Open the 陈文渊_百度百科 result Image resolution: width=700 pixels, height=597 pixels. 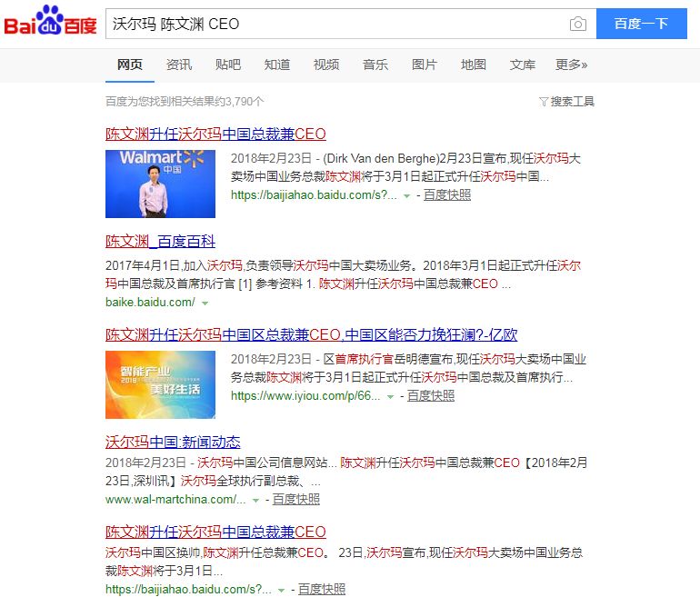click(160, 242)
